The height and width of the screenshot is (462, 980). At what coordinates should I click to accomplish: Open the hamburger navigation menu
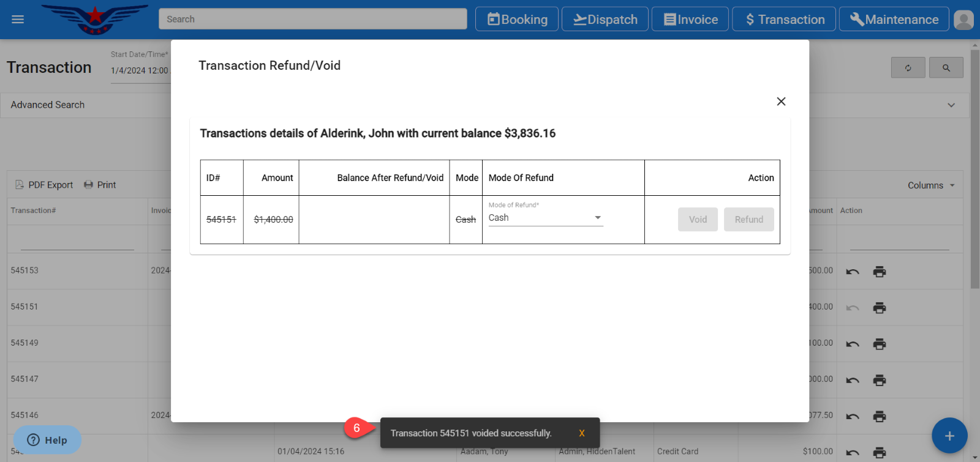pos(18,20)
